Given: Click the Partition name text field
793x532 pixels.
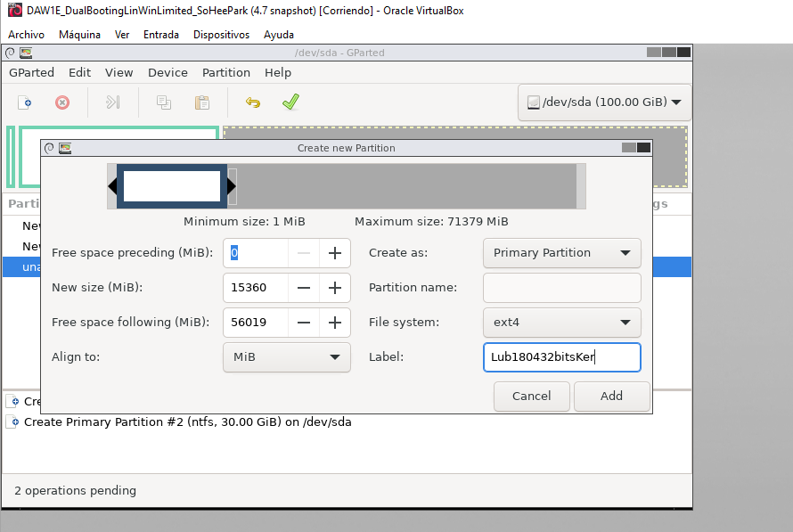Looking at the screenshot, I should (x=562, y=288).
